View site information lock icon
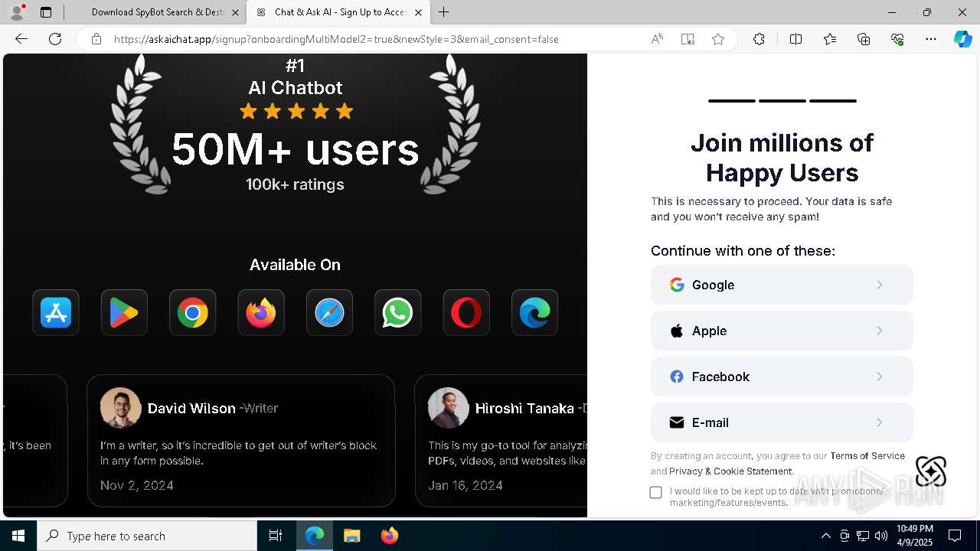The width and height of the screenshot is (980, 551). 96,39
